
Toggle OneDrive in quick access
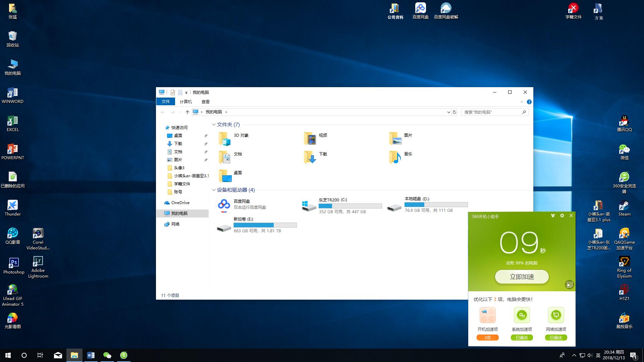[179, 202]
